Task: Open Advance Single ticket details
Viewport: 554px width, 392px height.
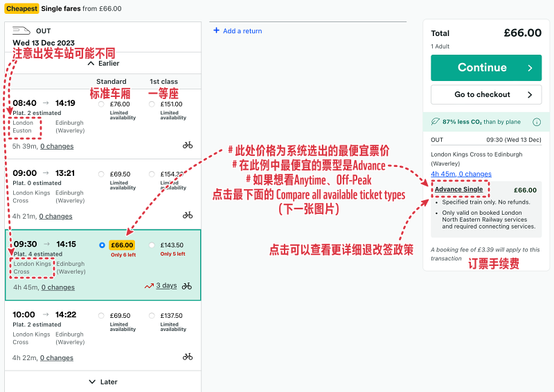Action: pyautogui.click(x=458, y=189)
